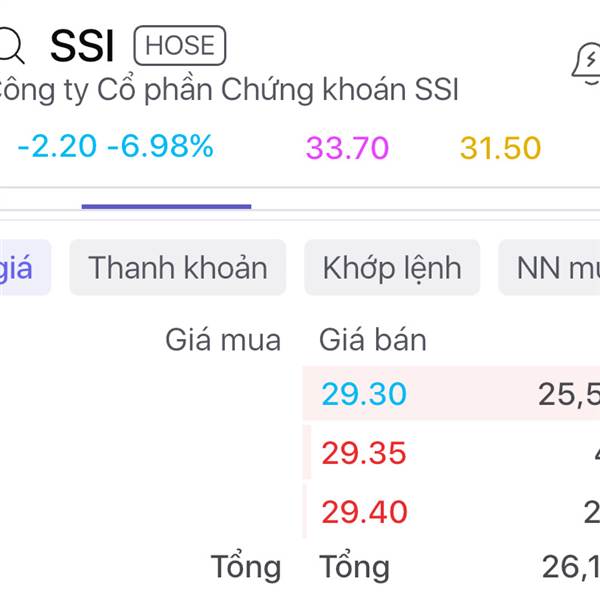The width and height of the screenshot is (600, 600).
Task: Tap the -2.20 price change value
Action: (x=57, y=147)
